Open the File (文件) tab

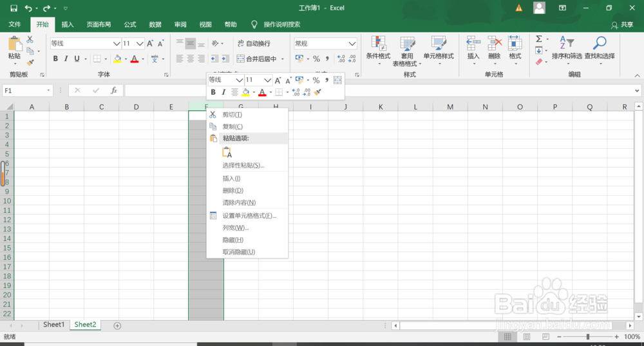click(x=15, y=24)
